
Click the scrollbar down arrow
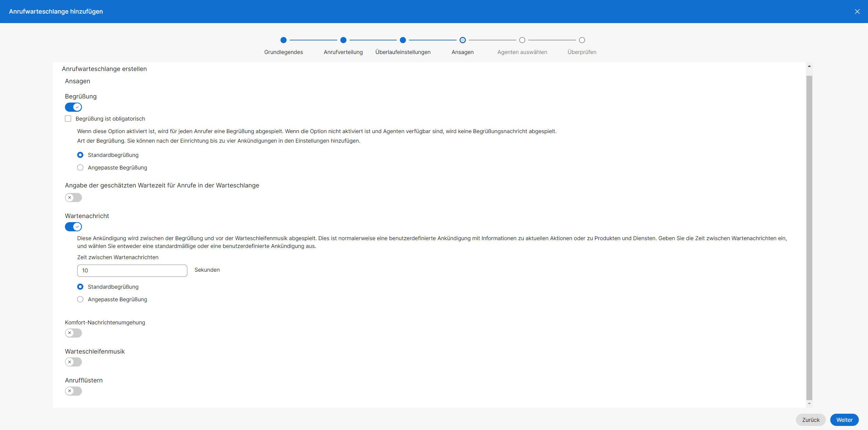click(809, 404)
